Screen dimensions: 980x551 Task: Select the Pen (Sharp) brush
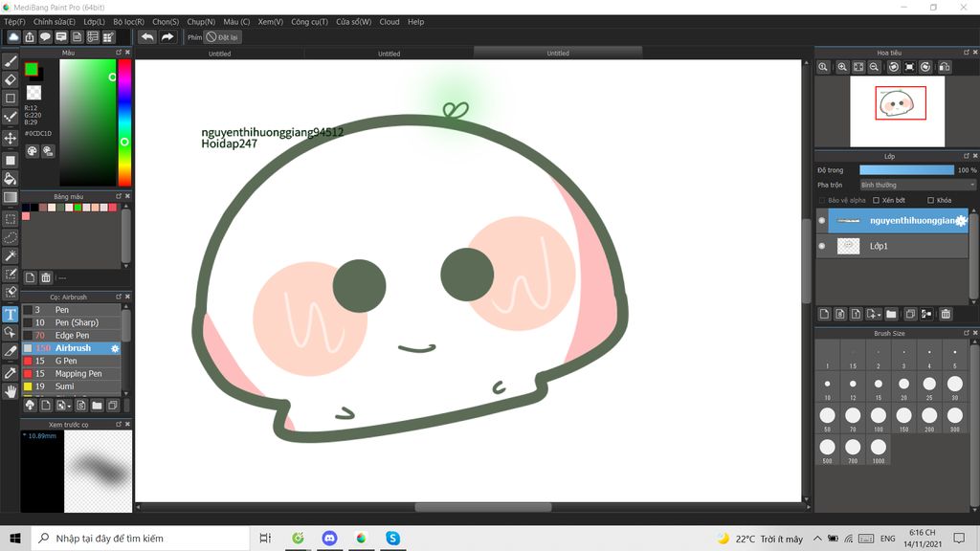(71, 323)
